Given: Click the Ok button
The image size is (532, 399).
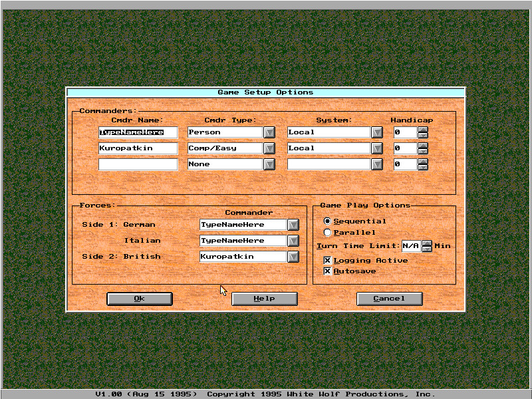Looking at the screenshot, I should (140, 299).
